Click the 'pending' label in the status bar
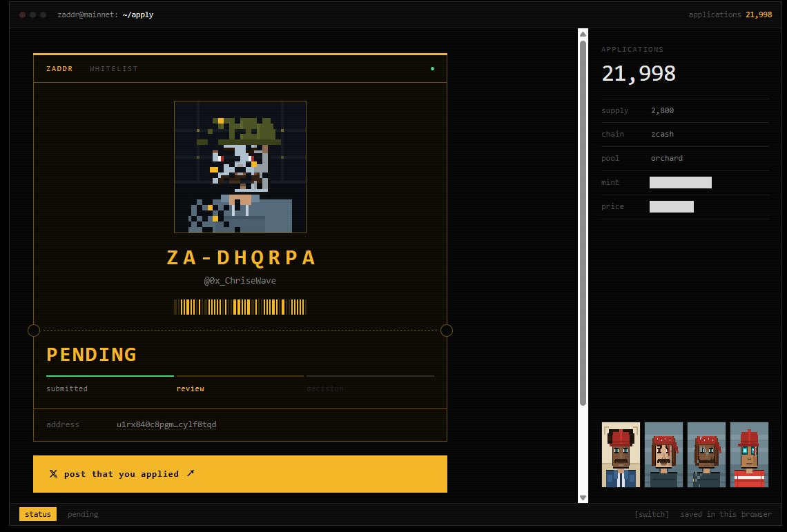Image resolution: width=787 pixels, height=532 pixels. (x=83, y=514)
